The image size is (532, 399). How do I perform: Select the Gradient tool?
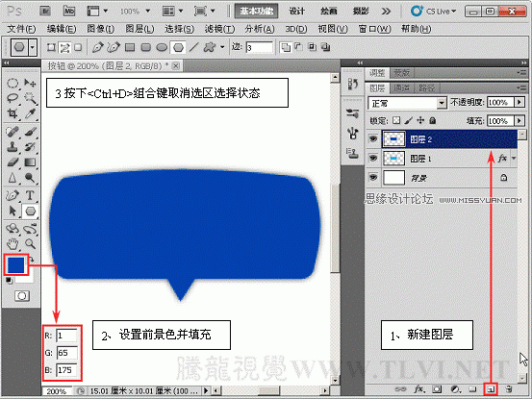tap(30, 162)
